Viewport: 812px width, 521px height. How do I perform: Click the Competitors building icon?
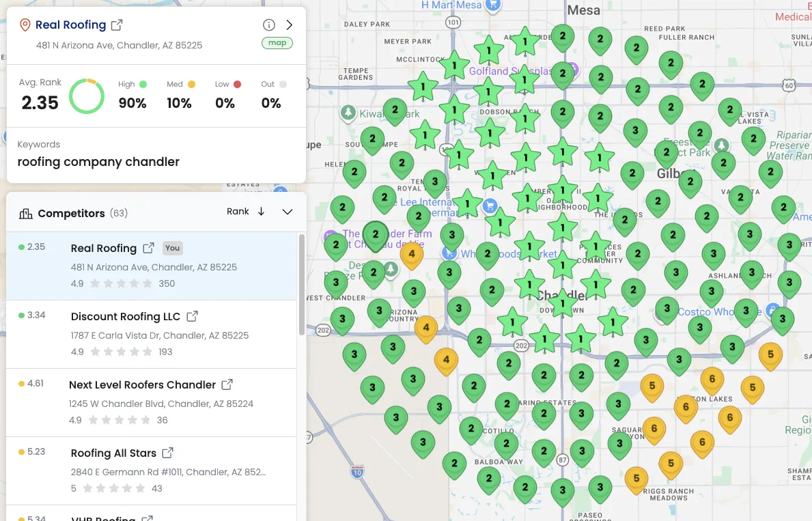25,213
